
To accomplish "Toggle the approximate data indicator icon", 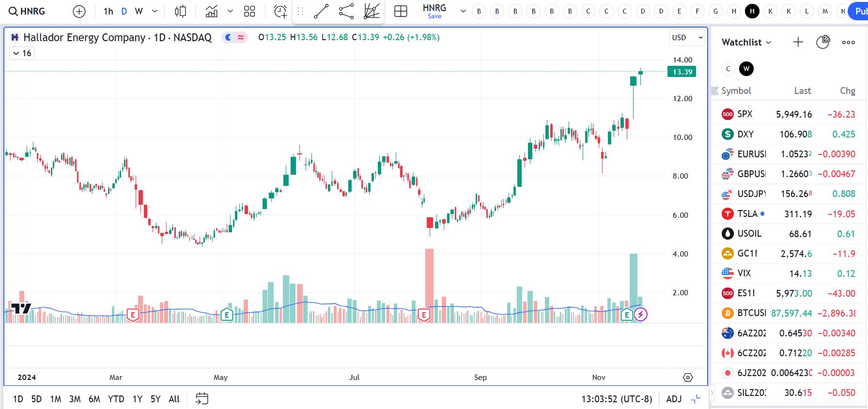I will pos(241,37).
